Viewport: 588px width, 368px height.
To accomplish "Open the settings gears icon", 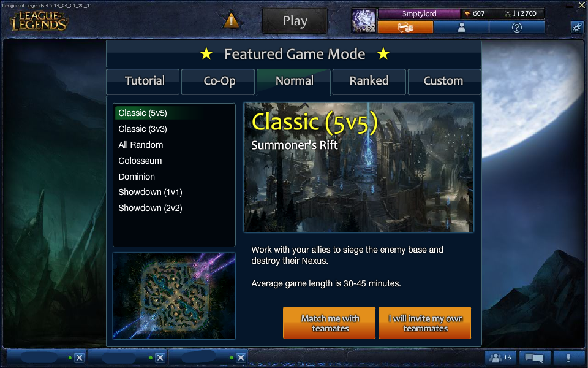I will pyautogui.click(x=577, y=26).
